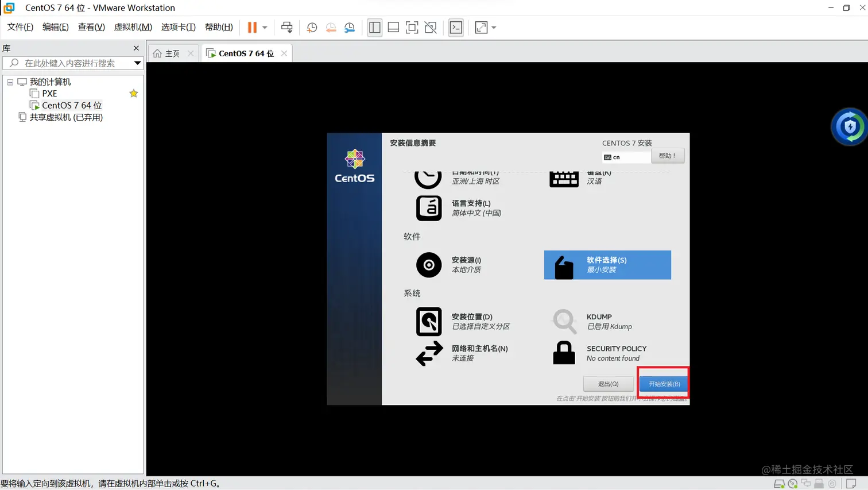This screenshot has width=868, height=490.
Task: Toggle the favorite star for PXE
Action: pos(134,94)
